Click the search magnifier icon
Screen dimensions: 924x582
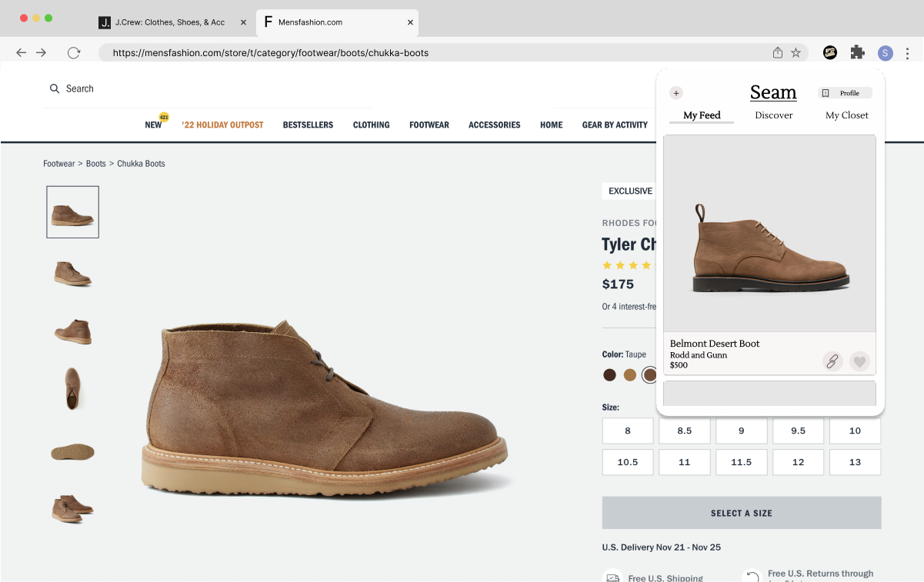point(55,88)
